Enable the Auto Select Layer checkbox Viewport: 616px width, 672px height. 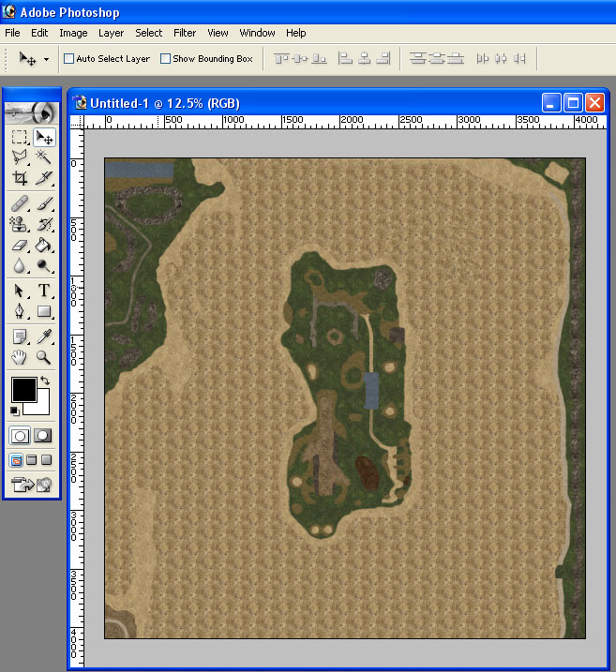pyautogui.click(x=68, y=59)
